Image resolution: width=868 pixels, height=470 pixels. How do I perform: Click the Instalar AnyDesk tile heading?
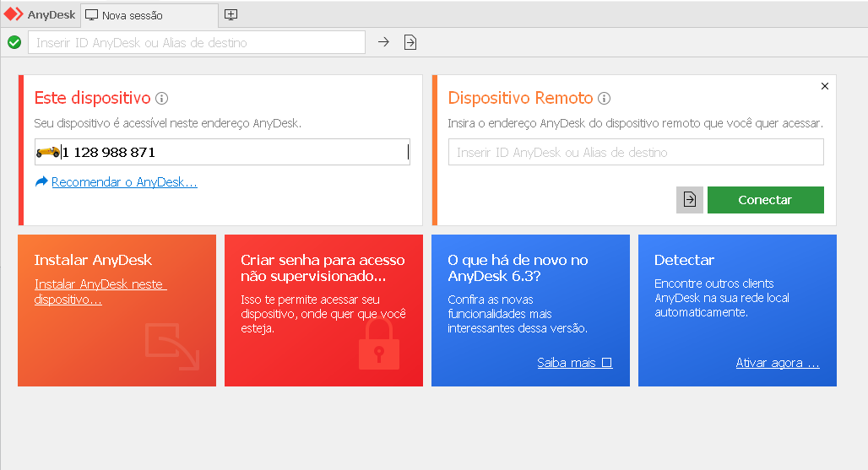point(93,260)
